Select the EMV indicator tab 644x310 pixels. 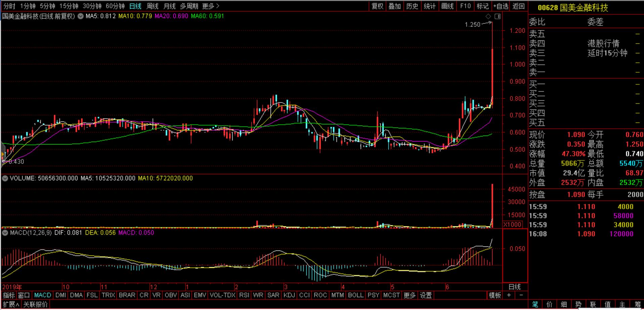click(x=200, y=295)
